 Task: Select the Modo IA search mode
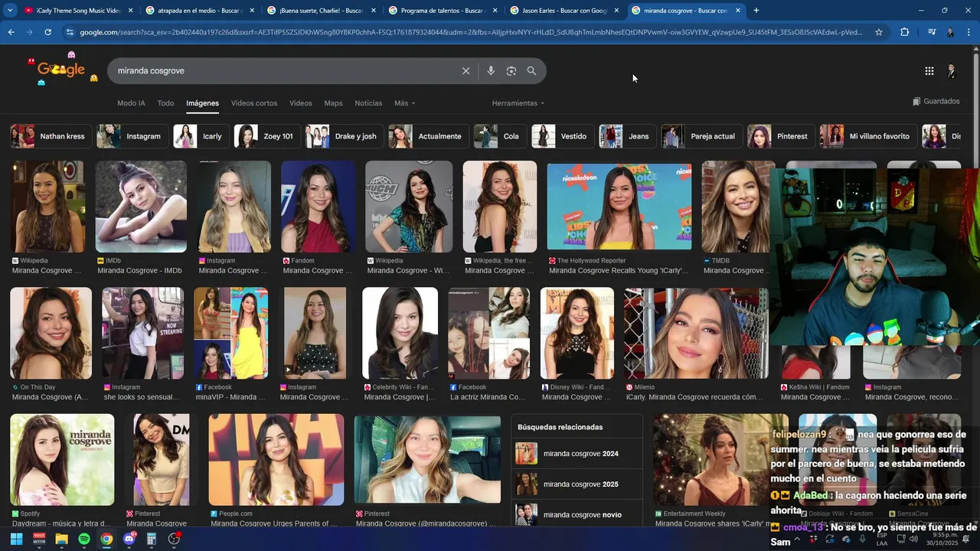131,103
